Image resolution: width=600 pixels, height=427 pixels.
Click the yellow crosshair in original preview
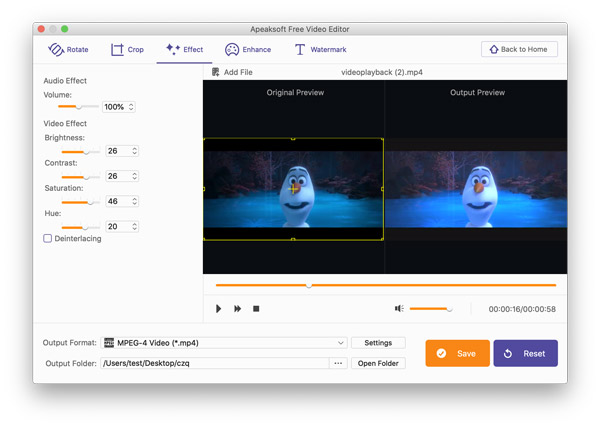pos(293,189)
